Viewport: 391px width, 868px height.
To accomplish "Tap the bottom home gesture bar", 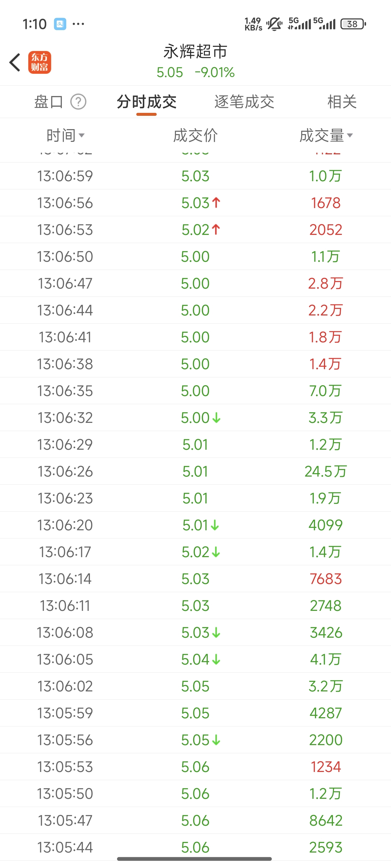I will 194,859.
